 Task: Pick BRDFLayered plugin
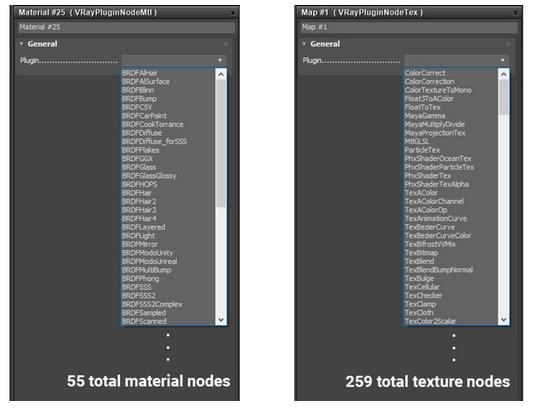(144, 227)
